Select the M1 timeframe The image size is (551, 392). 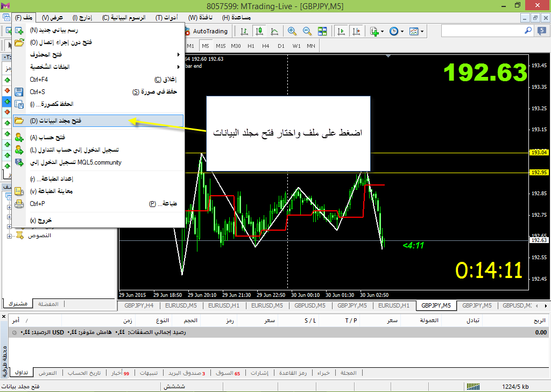(190, 46)
